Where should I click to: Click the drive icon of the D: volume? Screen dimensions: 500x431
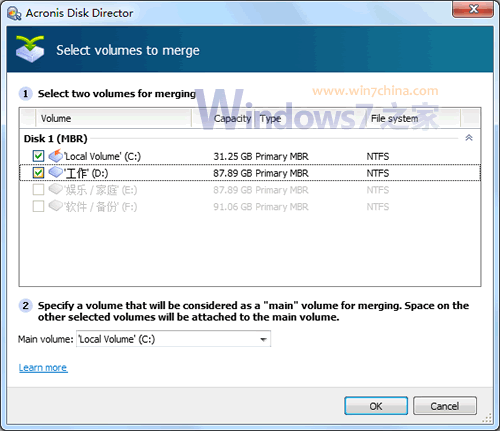pyautogui.click(x=56, y=172)
